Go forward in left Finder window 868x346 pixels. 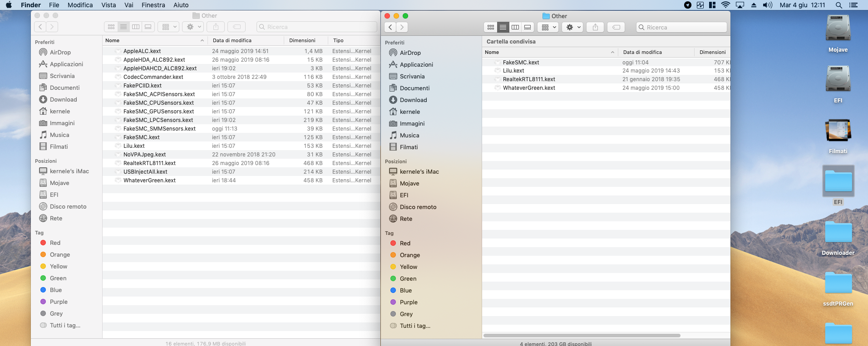click(52, 27)
